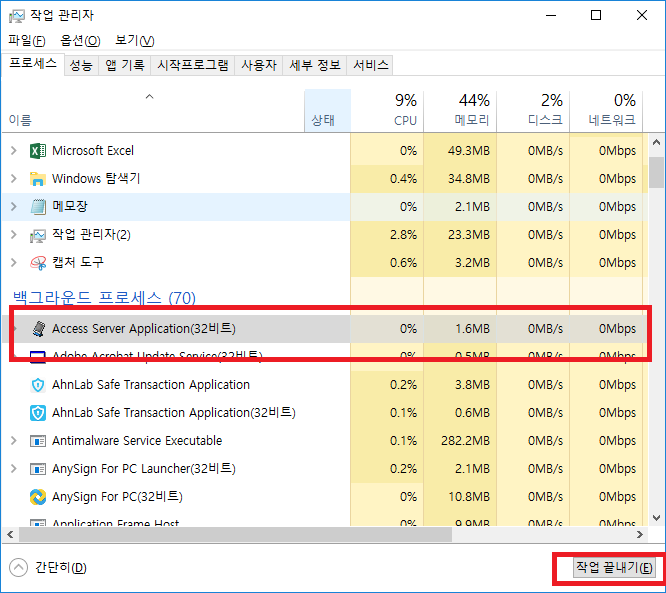666x593 pixels.
Task: Select the AnySign For PC(32비트) row
Action: pos(325,497)
